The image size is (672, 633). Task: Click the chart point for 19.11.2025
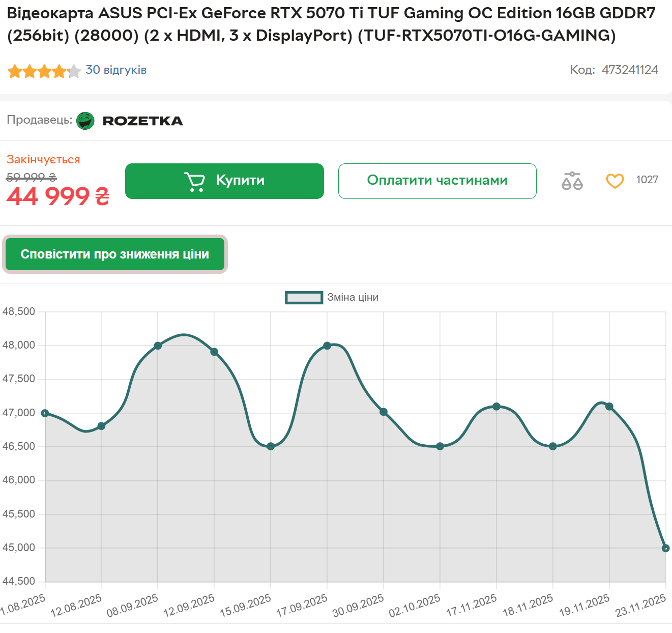click(x=609, y=406)
